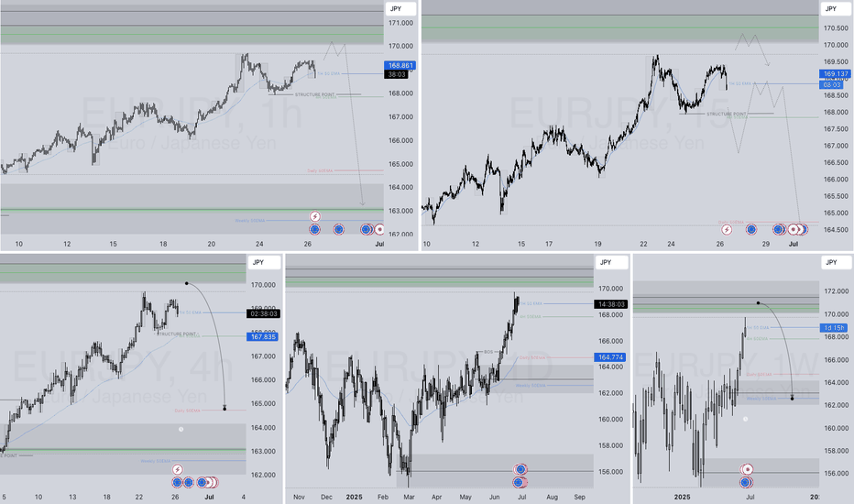Image resolution: width=854 pixels, height=504 pixels.
Task: Select the STRUCTURE POINT label in the 15-minute chart
Action: coord(727,114)
